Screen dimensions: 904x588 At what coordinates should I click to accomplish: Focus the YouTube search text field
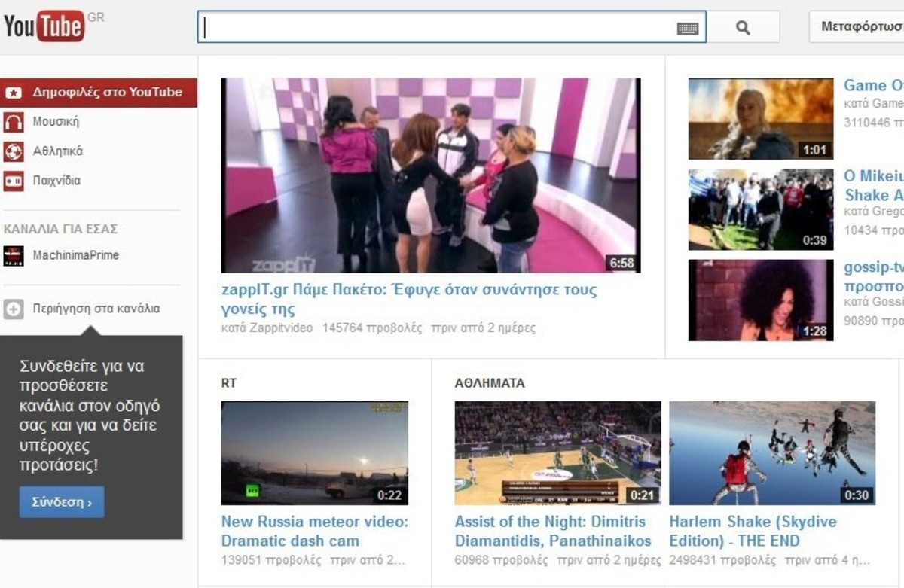437,27
